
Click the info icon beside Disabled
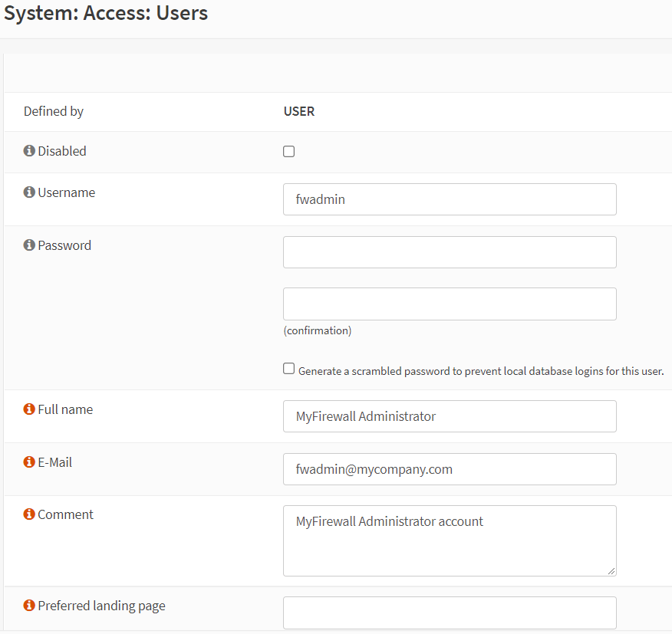[x=29, y=151]
